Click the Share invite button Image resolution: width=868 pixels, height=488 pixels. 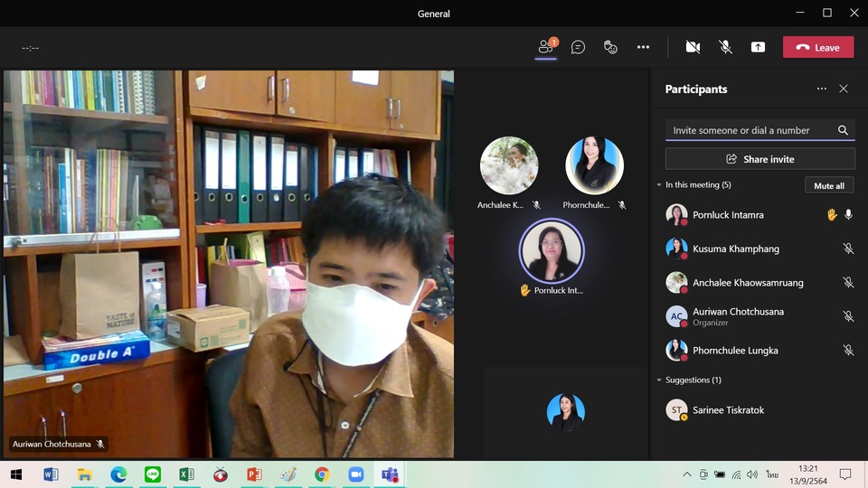(x=759, y=159)
